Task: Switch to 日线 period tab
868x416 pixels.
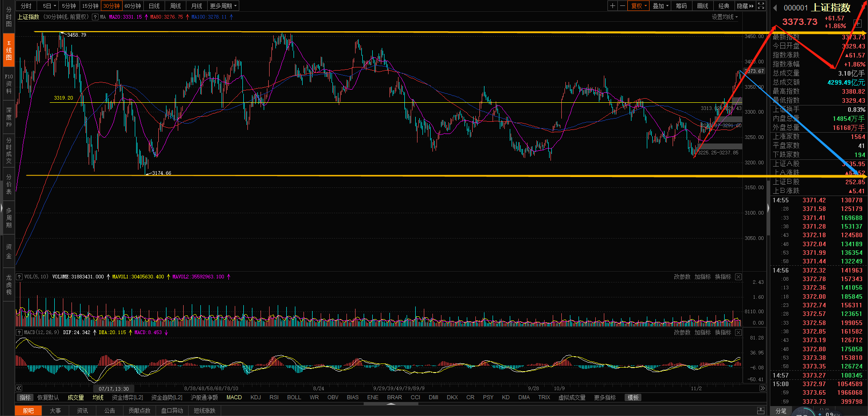Action: coord(154,6)
